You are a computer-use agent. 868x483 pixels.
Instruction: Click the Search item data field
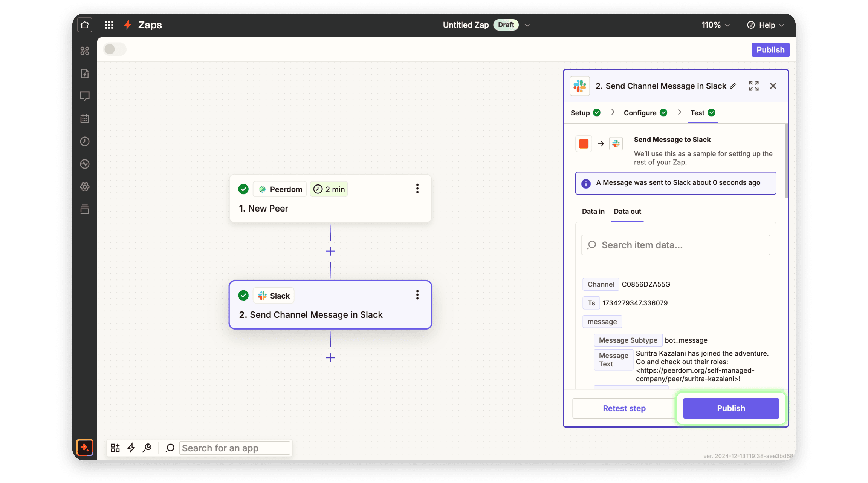click(675, 245)
